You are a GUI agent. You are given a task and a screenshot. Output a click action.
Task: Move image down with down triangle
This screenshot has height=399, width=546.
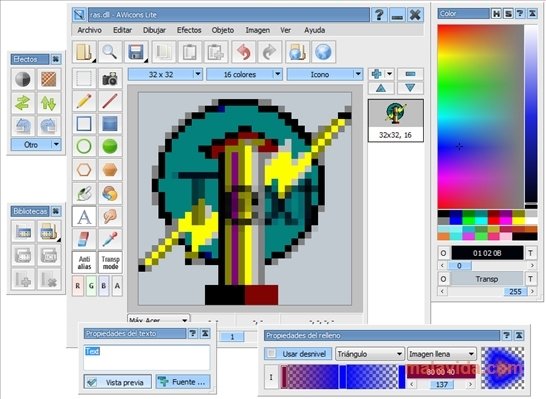411,88
